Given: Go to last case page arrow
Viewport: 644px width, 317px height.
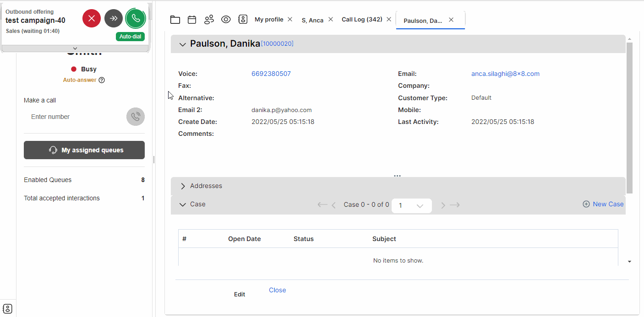Looking at the screenshot, I should pyautogui.click(x=455, y=205).
